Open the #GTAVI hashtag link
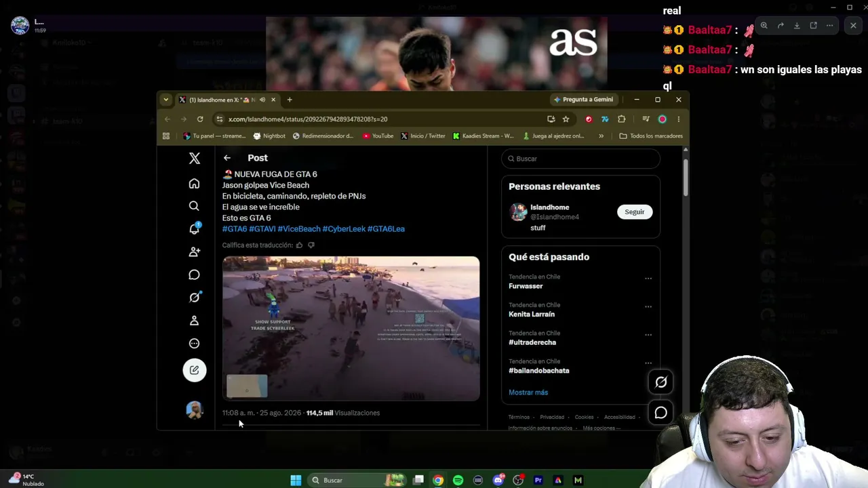The image size is (868, 488). 262,229
